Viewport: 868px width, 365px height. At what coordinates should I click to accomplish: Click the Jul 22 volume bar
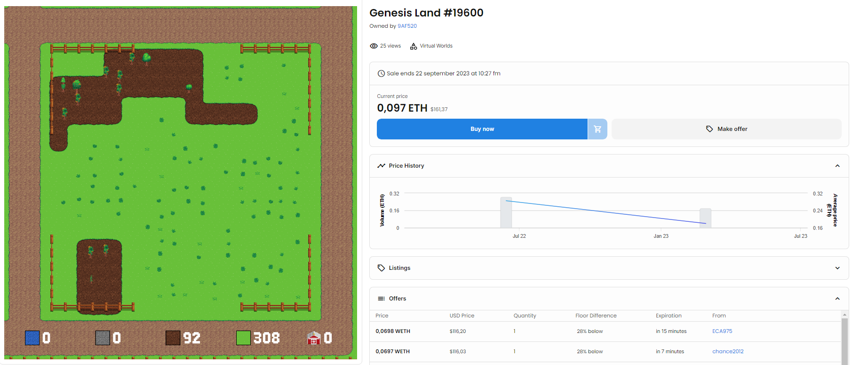pyautogui.click(x=506, y=213)
